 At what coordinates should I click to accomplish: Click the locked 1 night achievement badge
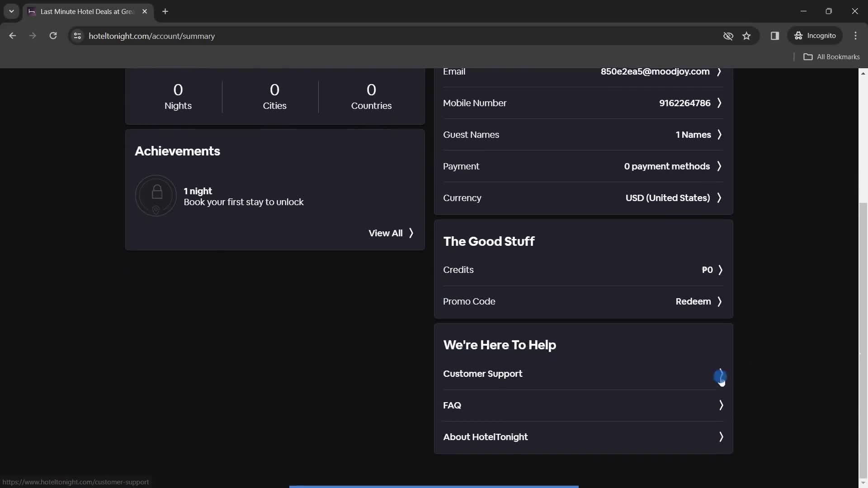[x=156, y=196]
